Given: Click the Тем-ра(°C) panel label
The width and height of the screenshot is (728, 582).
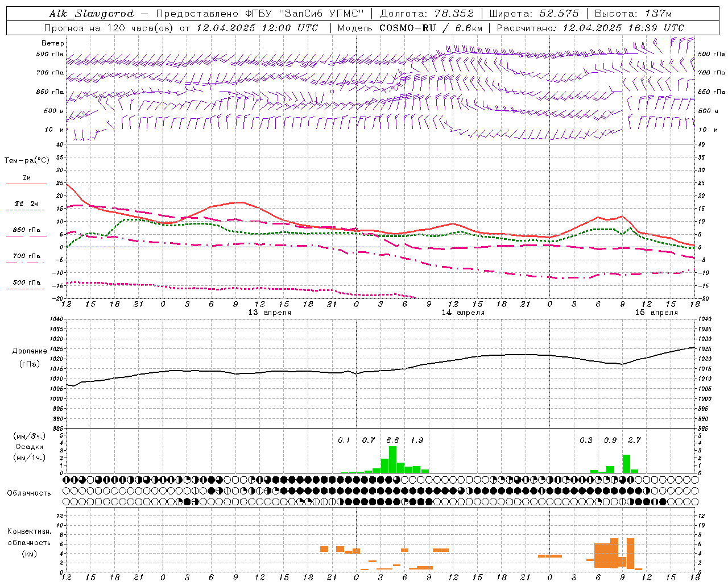Looking at the screenshot, I should click(27, 161).
